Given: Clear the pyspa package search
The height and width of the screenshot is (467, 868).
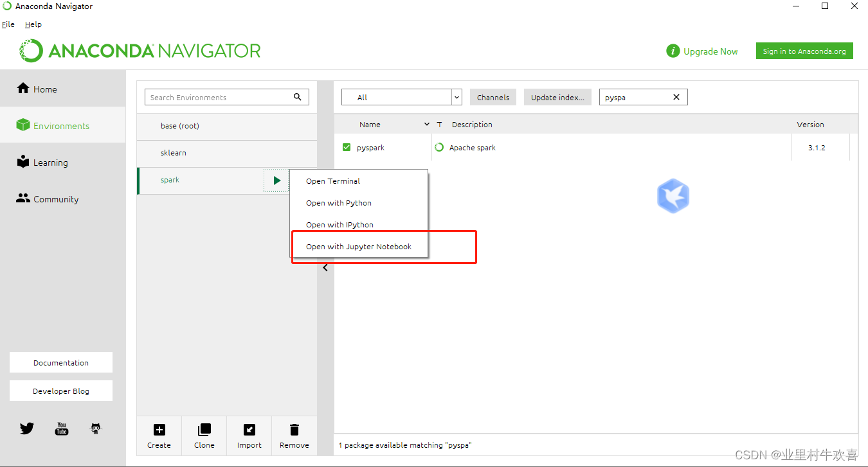Looking at the screenshot, I should click(x=676, y=97).
